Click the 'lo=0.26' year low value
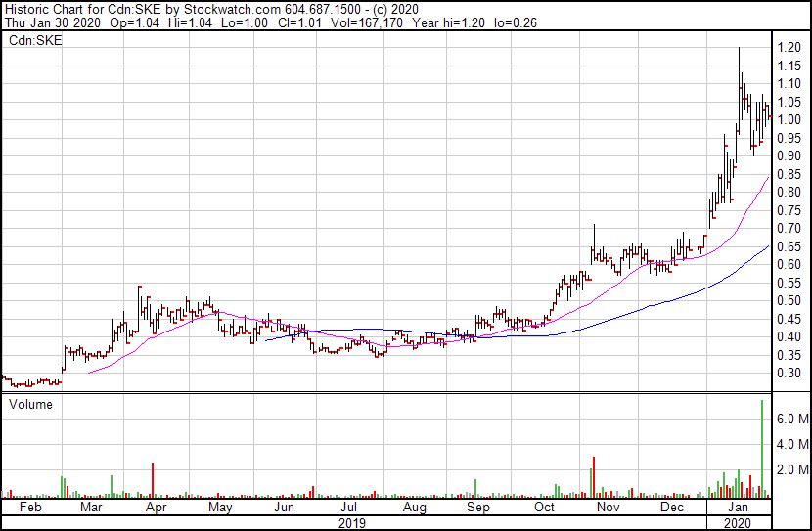Screen dimensions: 812x531 [x=516, y=22]
